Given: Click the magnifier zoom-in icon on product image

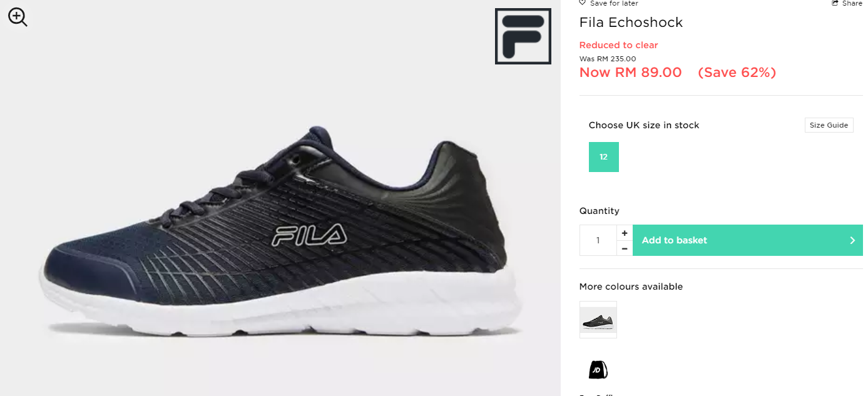Looking at the screenshot, I should tap(18, 17).
